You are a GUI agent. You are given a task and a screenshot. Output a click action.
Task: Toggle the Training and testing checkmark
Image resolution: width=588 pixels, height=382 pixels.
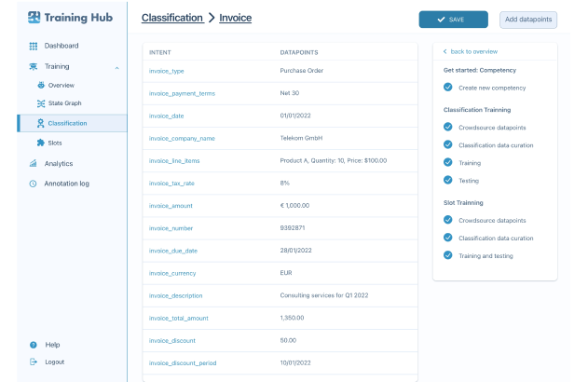448,255
